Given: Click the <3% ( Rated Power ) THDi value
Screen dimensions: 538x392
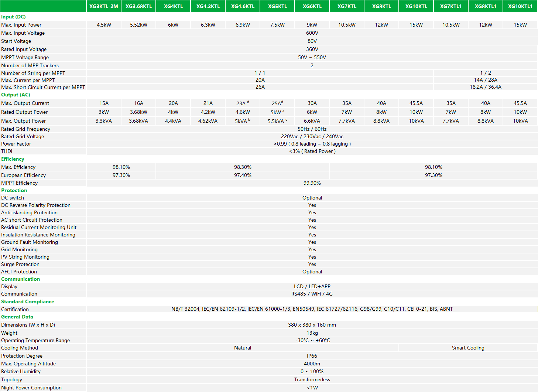Looking at the screenshot, I should [x=312, y=151].
